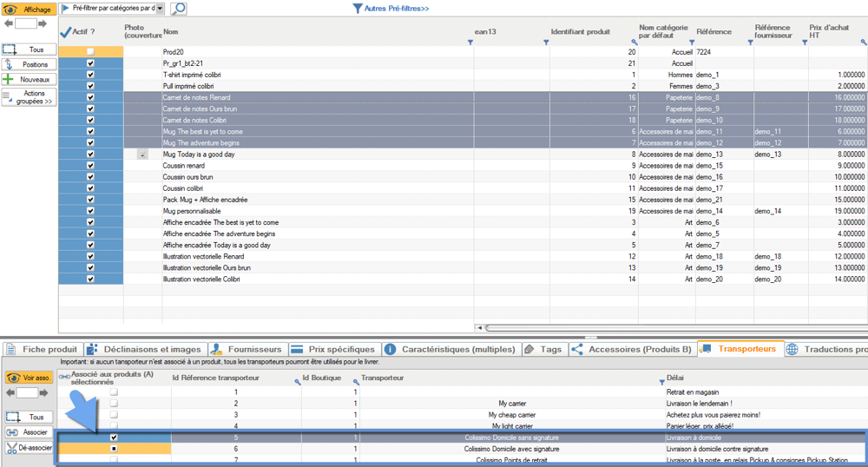
Task: Go to next page arrow above product grid
Action: [x=43, y=23]
